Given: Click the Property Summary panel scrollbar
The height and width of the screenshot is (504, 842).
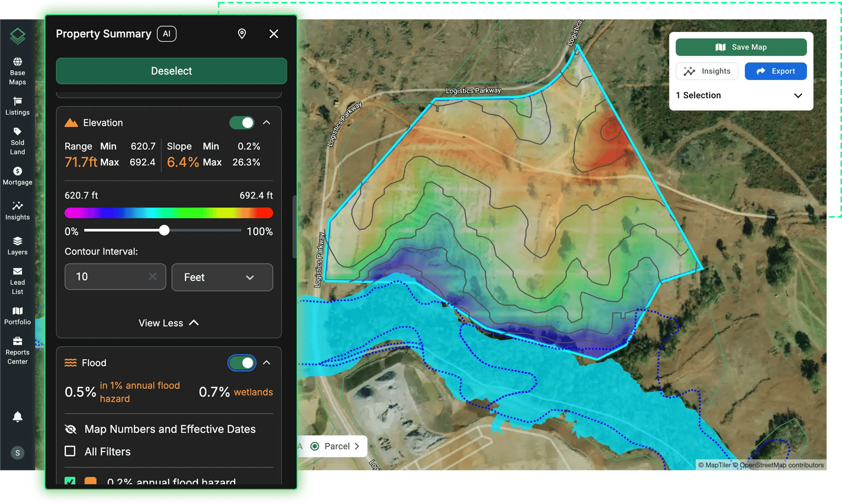Looking at the screenshot, I should tap(294, 226).
